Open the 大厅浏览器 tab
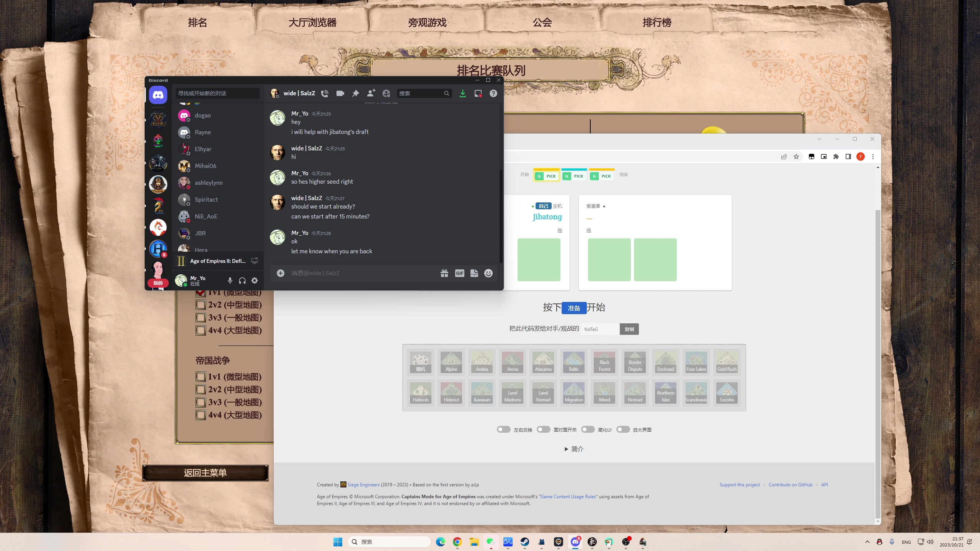Screen dimensions: 980x551 312,23
